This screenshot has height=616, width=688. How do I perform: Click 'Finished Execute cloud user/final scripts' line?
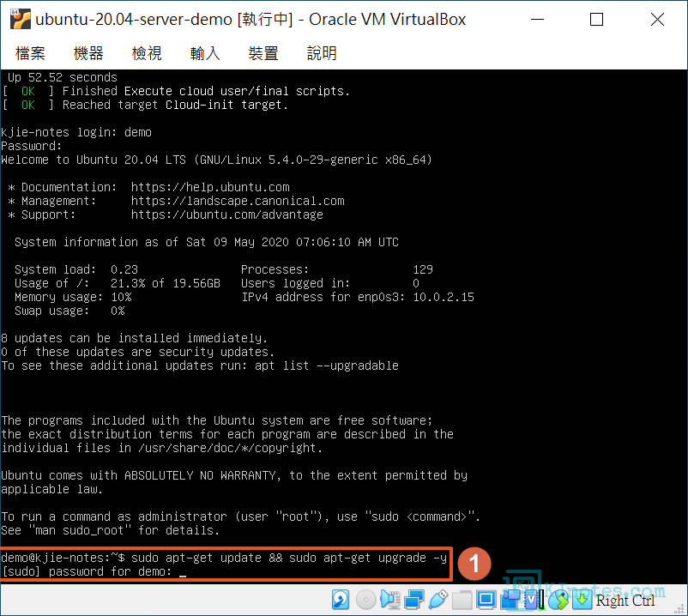coord(176,91)
